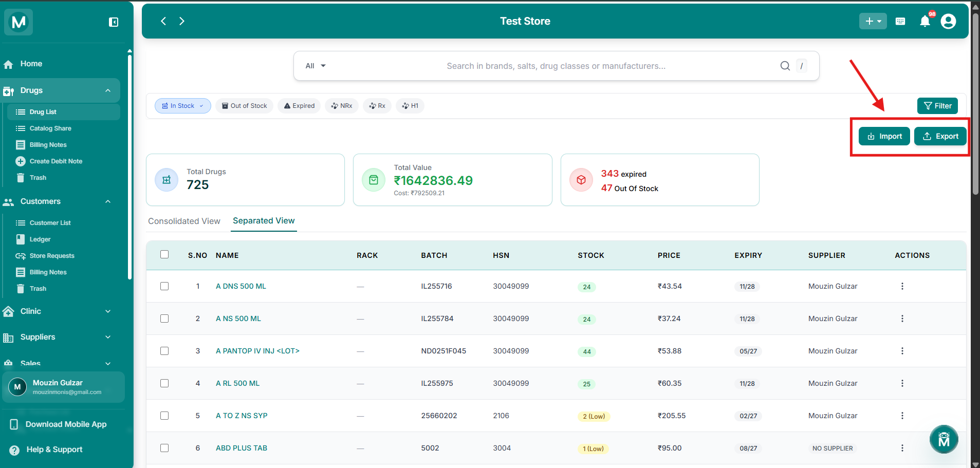Go forward using the right arrow

coord(182,21)
